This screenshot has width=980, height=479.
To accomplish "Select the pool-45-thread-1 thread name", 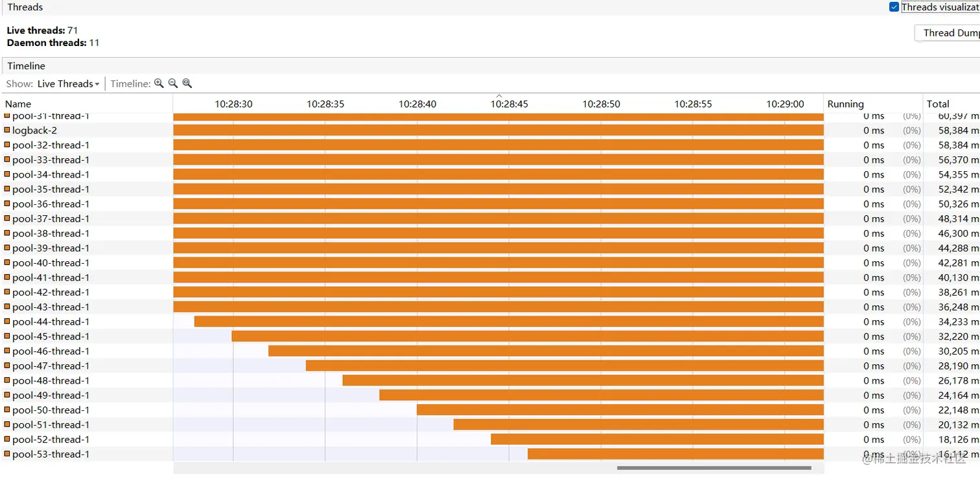I will click(x=51, y=336).
